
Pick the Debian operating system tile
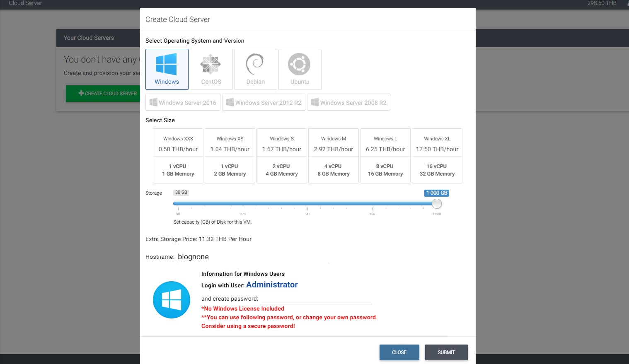pos(256,69)
